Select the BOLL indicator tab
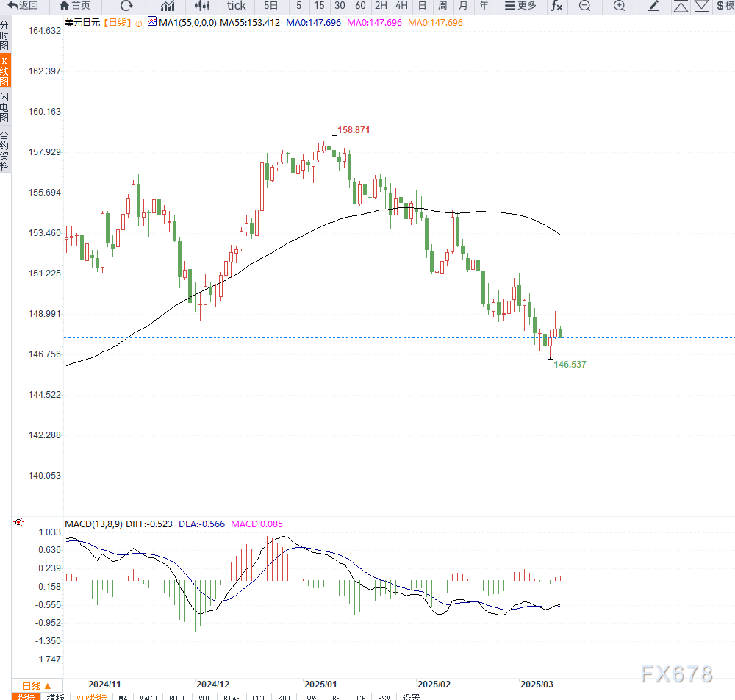 click(x=176, y=696)
